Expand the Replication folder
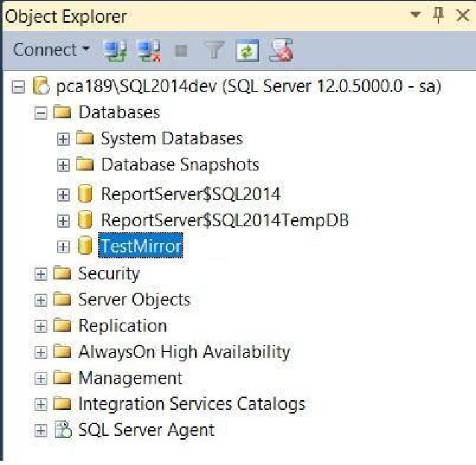The image size is (476, 465). coord(41,327)
